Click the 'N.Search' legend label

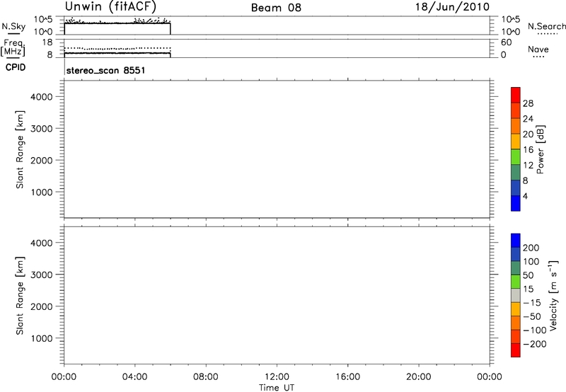point(546,26)
